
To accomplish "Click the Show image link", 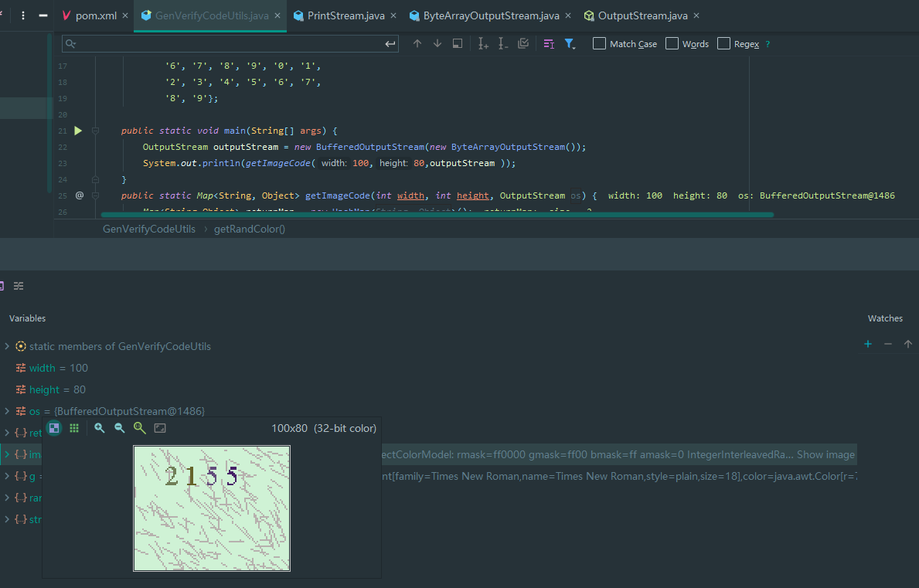I will pos(825,455).
